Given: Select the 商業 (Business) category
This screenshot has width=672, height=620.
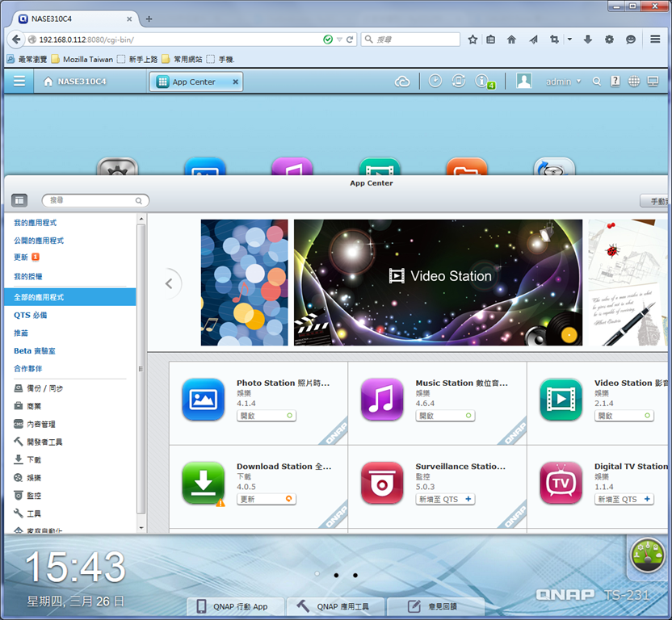Looking at the screenshot, I should click(x=27, y=406).
